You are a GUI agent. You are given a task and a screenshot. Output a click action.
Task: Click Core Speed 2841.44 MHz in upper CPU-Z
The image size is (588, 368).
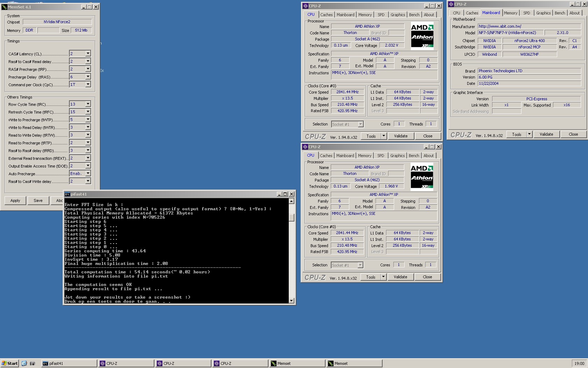click(348, 92)
